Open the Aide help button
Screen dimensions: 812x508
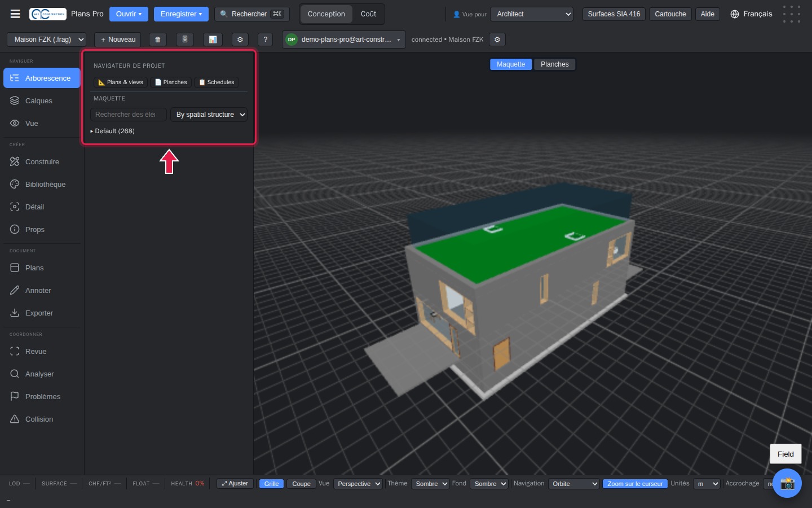[708, 14]
